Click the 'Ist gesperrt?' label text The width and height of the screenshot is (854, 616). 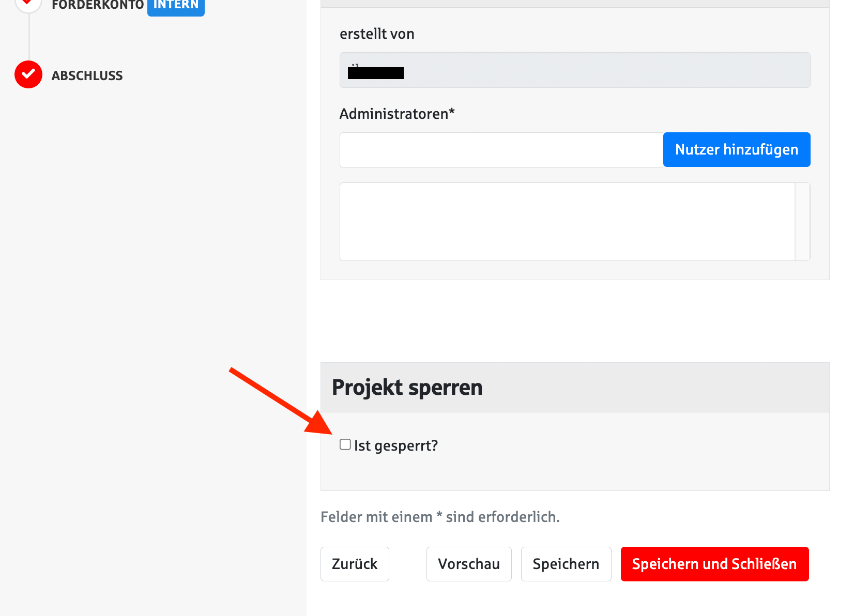(x=396, y=445)
